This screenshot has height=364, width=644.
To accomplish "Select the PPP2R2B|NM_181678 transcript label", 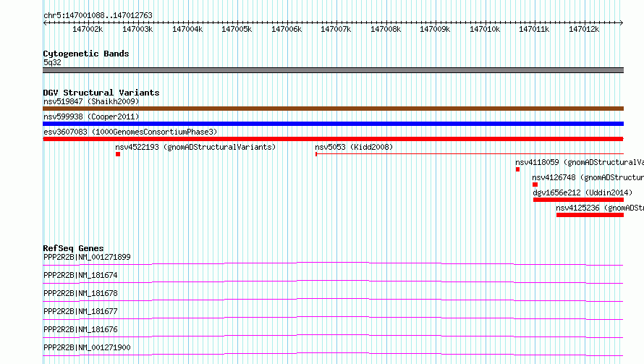I will coord(80,293).
